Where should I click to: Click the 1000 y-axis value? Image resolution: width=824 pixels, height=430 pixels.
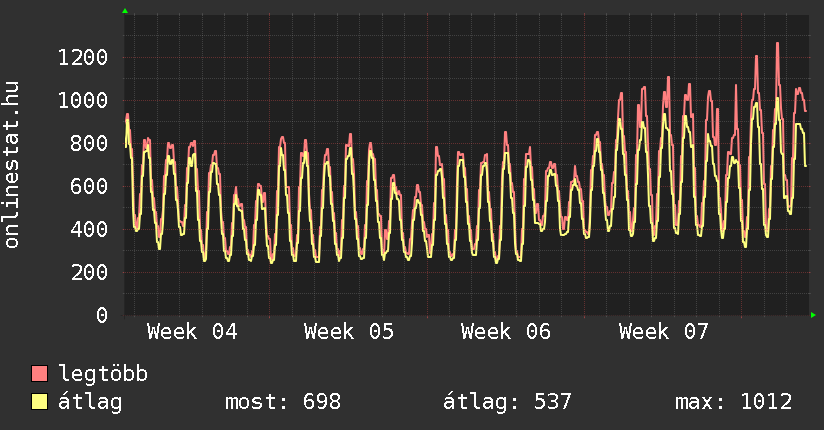(x=82, y=100)
